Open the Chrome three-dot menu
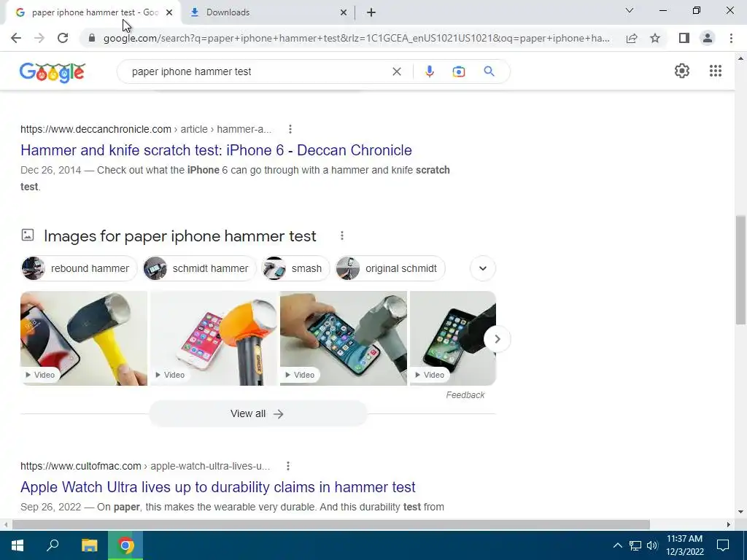 click(731, 38)
